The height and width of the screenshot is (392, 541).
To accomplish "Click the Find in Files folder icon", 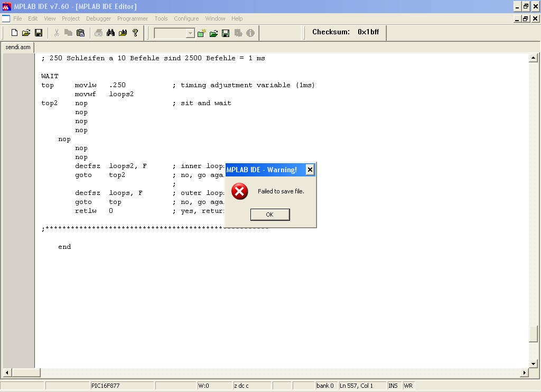I will [x=123, y=33].
